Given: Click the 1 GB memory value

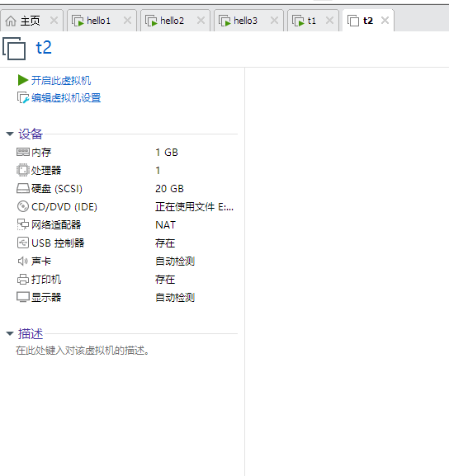Looking at the screenshot, I should pos(167,152).
